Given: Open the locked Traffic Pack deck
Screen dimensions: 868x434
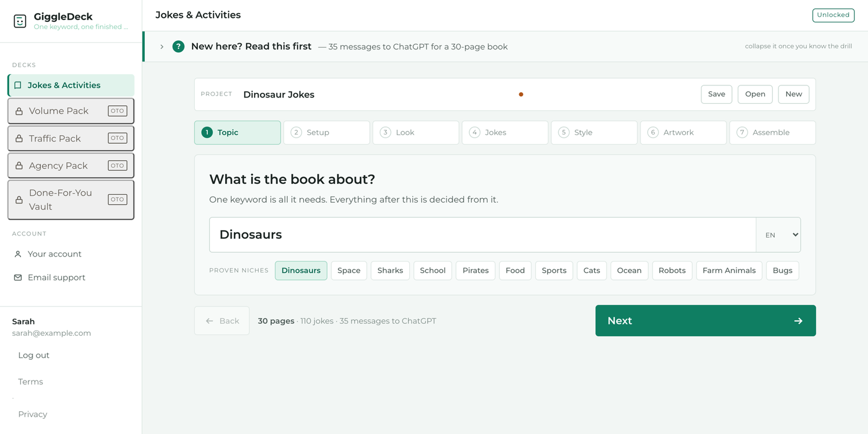Looking at the screenshot, I should [71, 138].
